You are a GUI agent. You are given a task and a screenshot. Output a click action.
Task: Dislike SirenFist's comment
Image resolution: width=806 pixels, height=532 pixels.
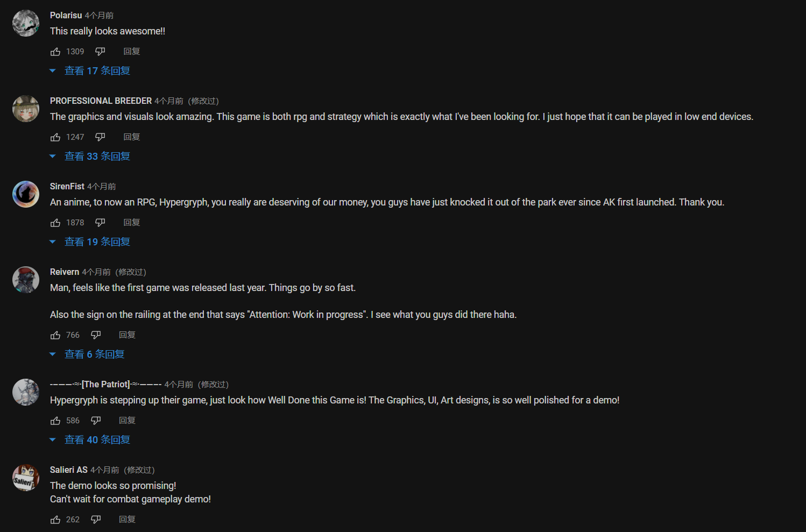[100, 223]
